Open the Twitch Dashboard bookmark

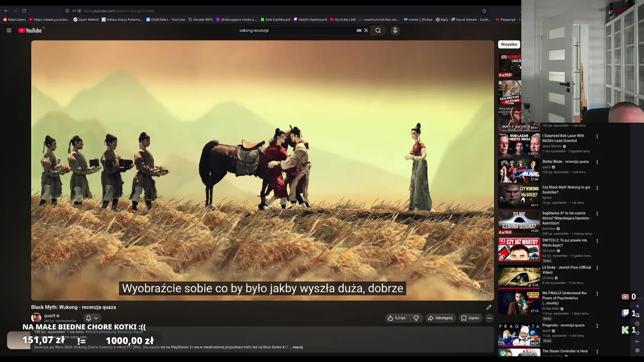point(310,20)
